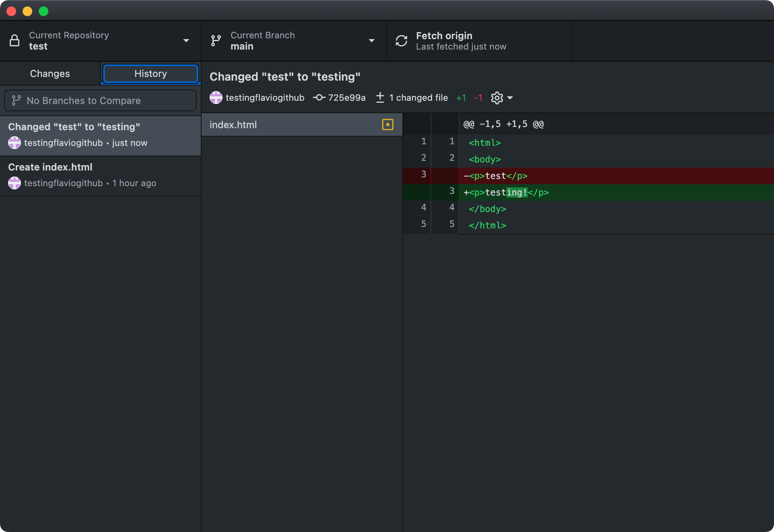Viewport: 774px width, 532px height.
Task: Click the Fetch origin button
Action: coord(461,40)
